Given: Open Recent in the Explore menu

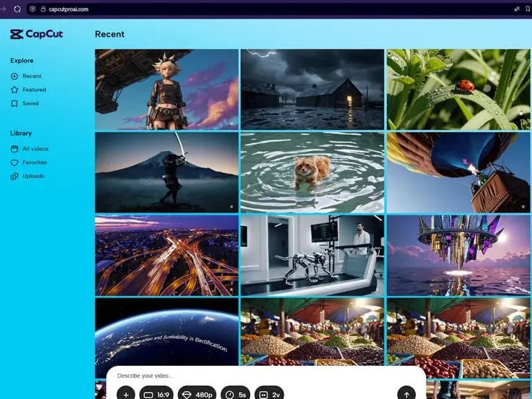Looking at the screenshot, I should pos(26,76).
